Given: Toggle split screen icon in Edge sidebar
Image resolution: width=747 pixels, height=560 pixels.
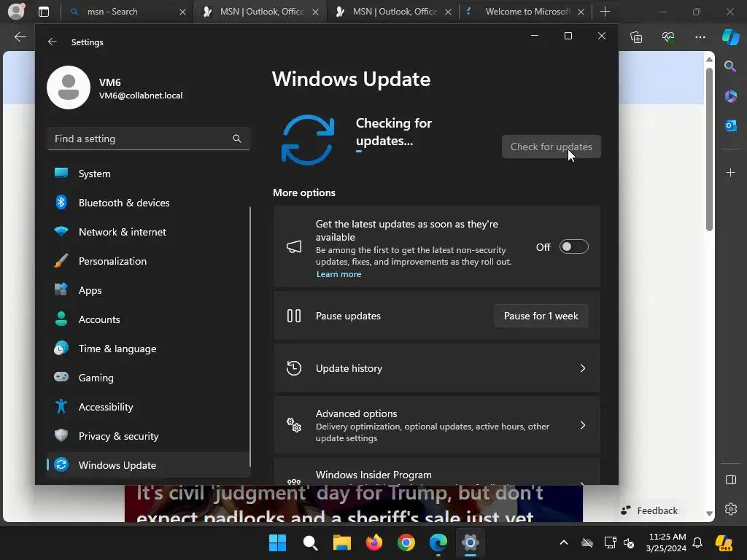Looking at the screenshot, I should click(x=730, y=480).
